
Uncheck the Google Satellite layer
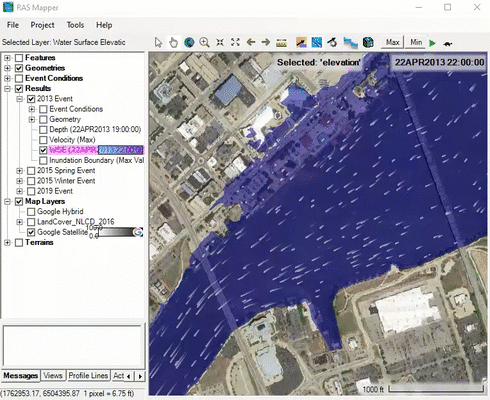pos(31,232)
